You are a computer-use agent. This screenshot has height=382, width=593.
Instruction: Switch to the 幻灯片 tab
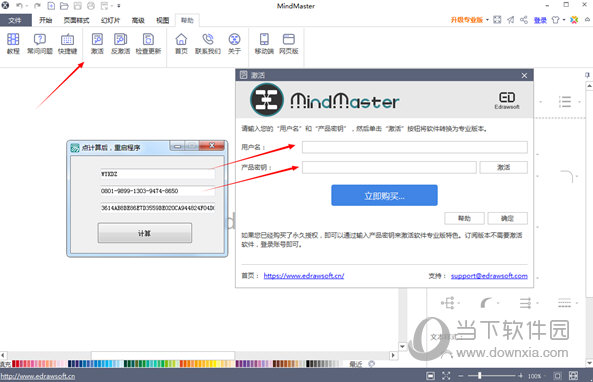pos(110,20)
